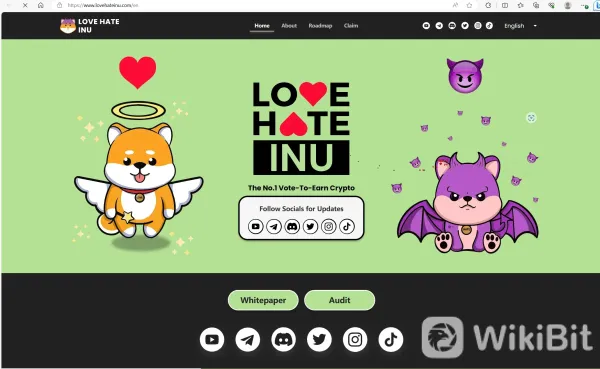The width and height of the screenshot is (600, 369).
Task: Click TikTok icon in Follow Socials box
Action: pyautogui.click(x=347, y=227)
